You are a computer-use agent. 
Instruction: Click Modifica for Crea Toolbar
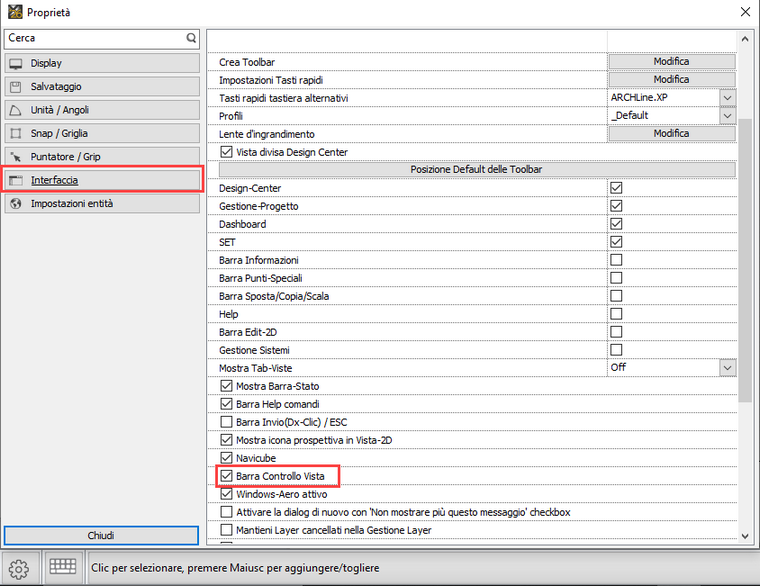coord(671,62)
